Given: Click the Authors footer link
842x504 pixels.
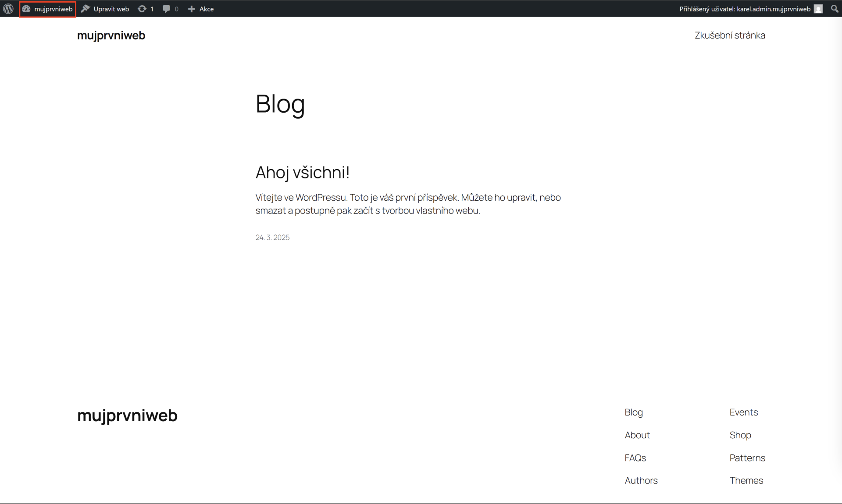Looking at the screenshot, I should (641, 480).
